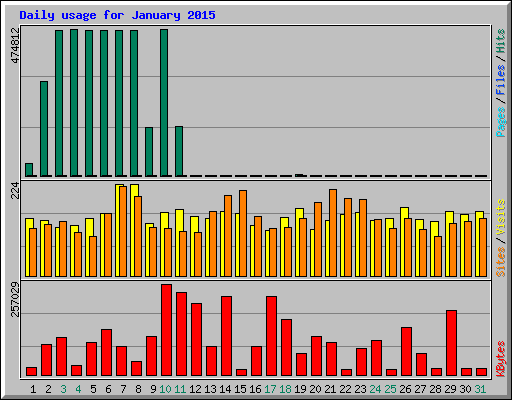Click day label 16 on the x-axis

(x=255, y=389)
